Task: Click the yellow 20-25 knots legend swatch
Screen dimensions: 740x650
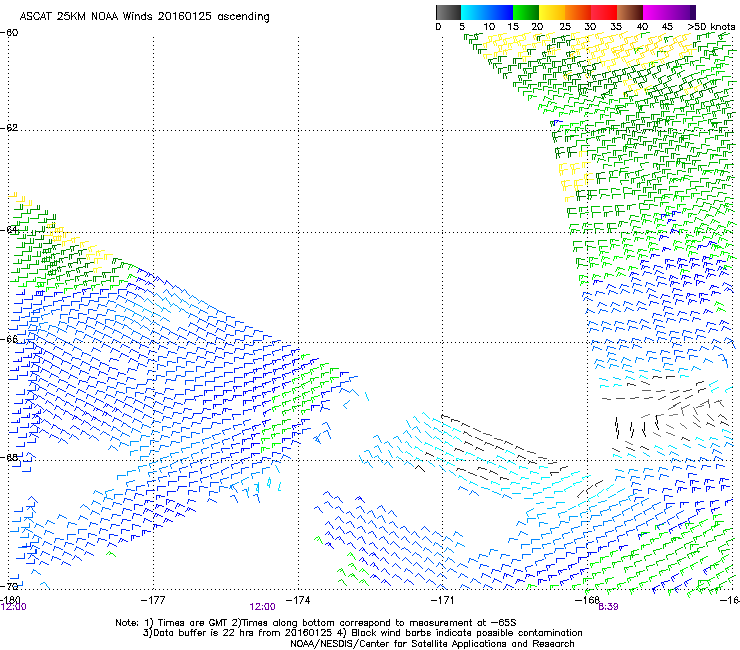Action: coord(552,12)
